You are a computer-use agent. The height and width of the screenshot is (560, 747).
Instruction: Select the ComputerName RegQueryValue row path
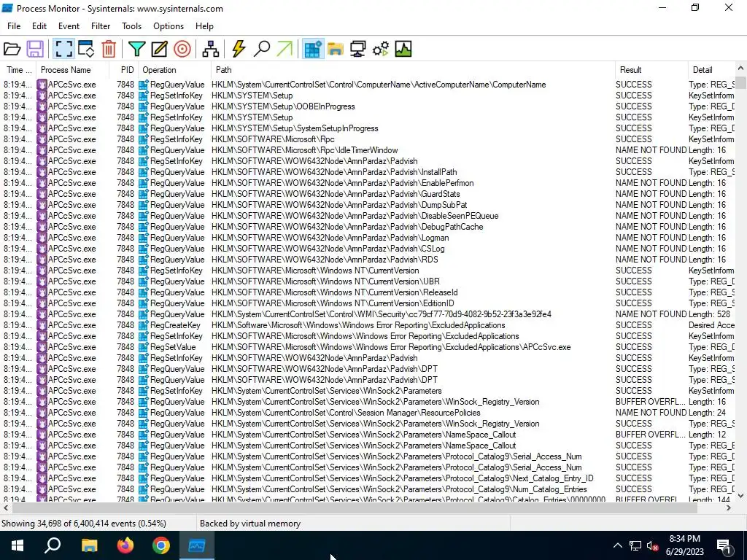point(379,85)
